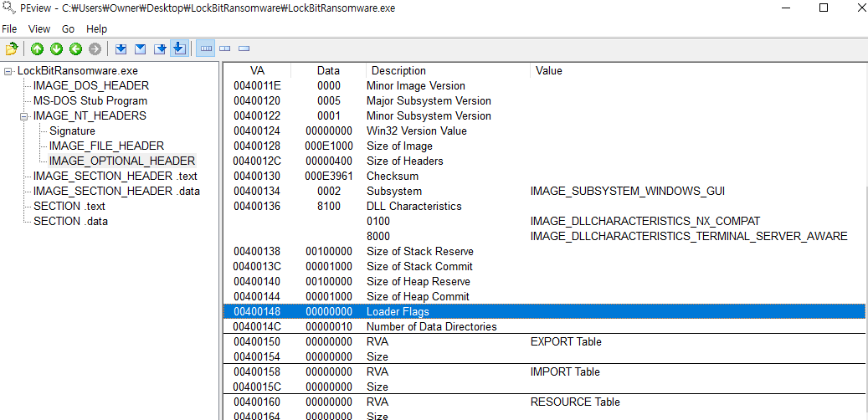868x420 pixels.
Task: Select the highlighted Loader Flags row
Action: point(545,311)
